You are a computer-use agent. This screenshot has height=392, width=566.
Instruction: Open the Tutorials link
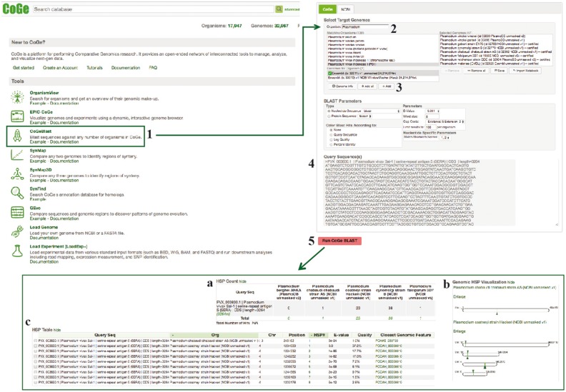(x=89, y=66)
